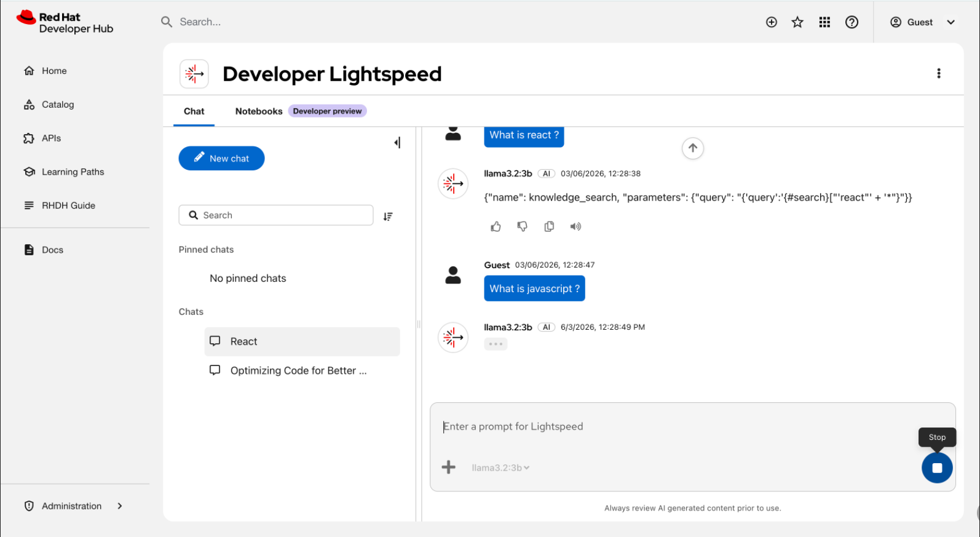980x537 pixels.
Task: Click the chat icon beside Optimizing Code
Action: coord(215,370)
